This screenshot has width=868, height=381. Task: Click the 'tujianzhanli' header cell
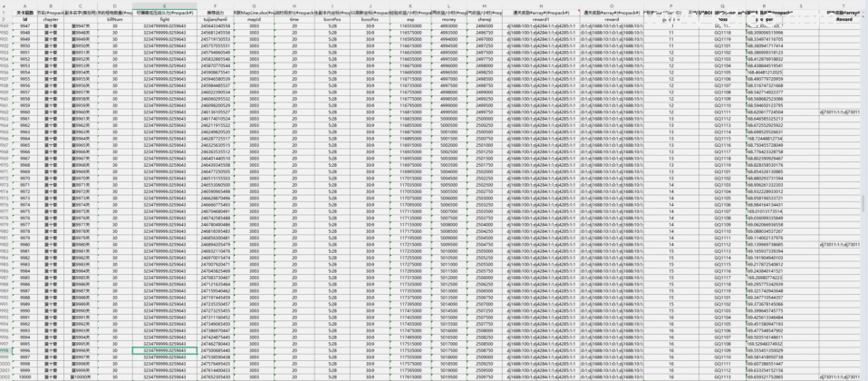pyautogui.click(x=215, y=17)
